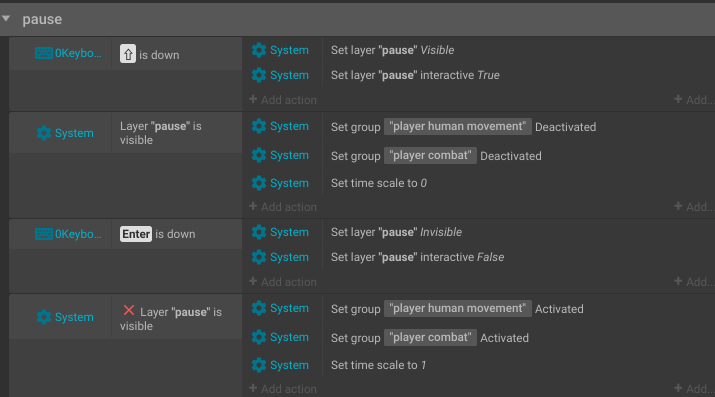Click the Keyboard icon for Enter condition

coord(44,234)
